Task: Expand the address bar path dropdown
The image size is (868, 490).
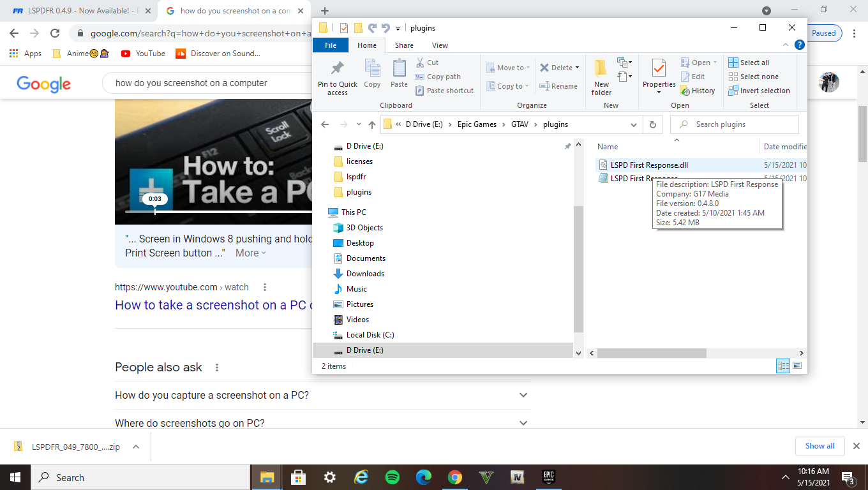Action: pos(633,124)
